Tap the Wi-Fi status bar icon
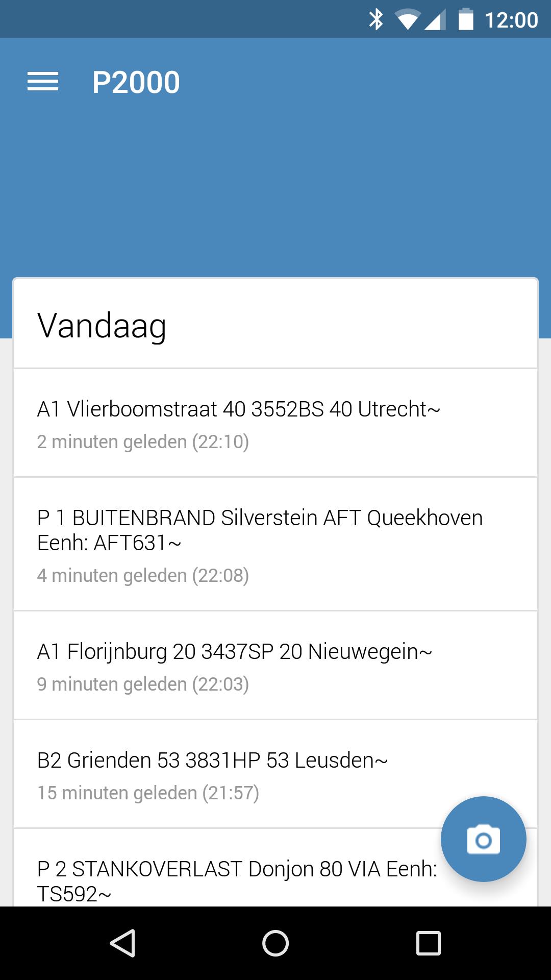The width and height of the screenshot is (551, 980). pos(407,20)
